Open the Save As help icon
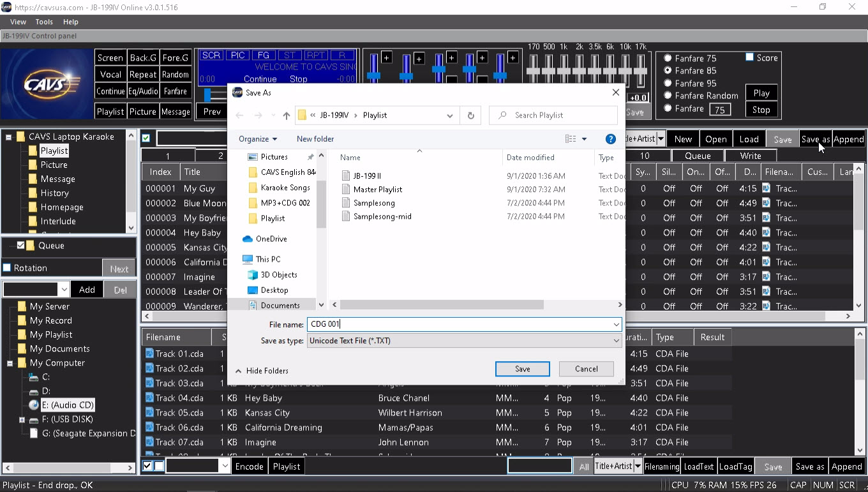This screenshot has height=492, width=868. point(610,138)
